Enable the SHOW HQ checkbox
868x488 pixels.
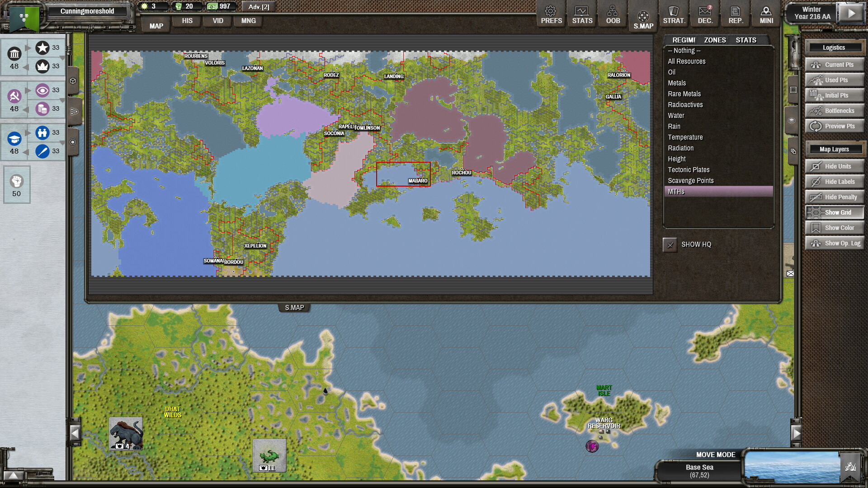coord(670,244)
